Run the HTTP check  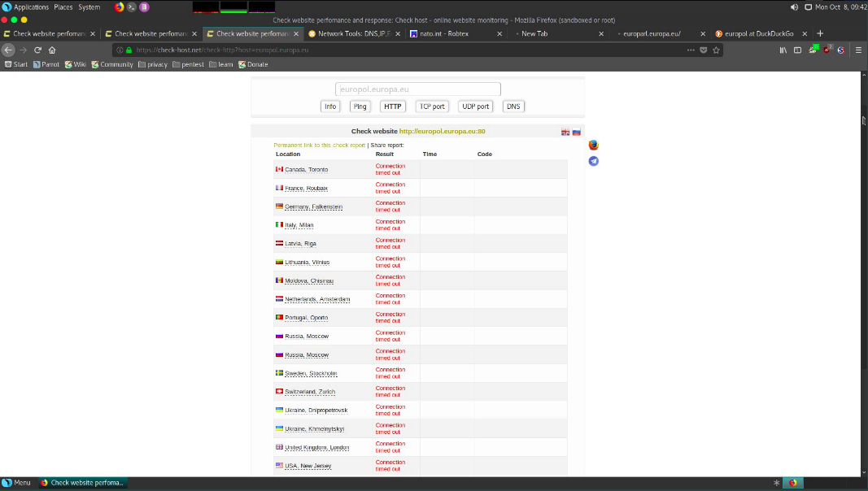tap(392, 106)
